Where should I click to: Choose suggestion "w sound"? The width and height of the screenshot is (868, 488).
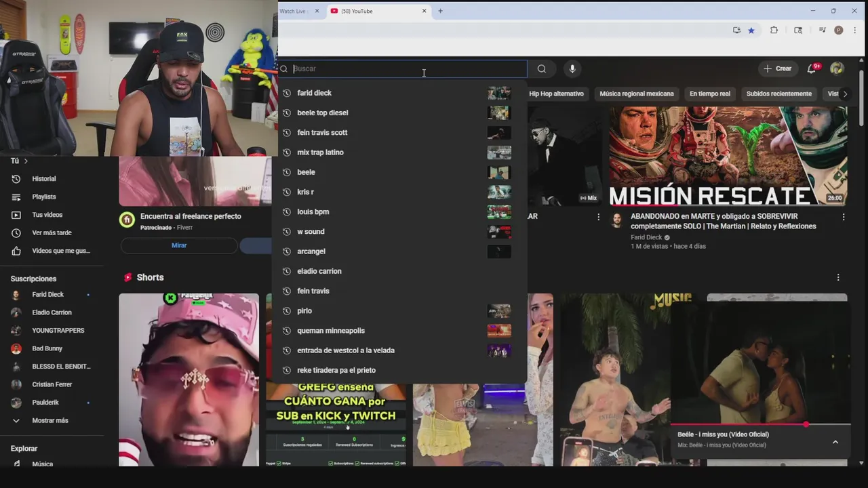[x=399, y=232]
